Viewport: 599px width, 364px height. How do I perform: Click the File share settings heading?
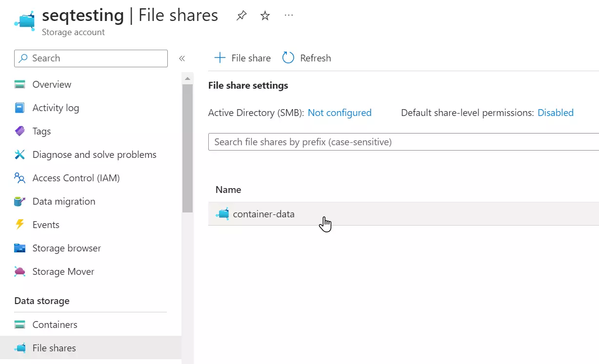click(x=248, y=86)
